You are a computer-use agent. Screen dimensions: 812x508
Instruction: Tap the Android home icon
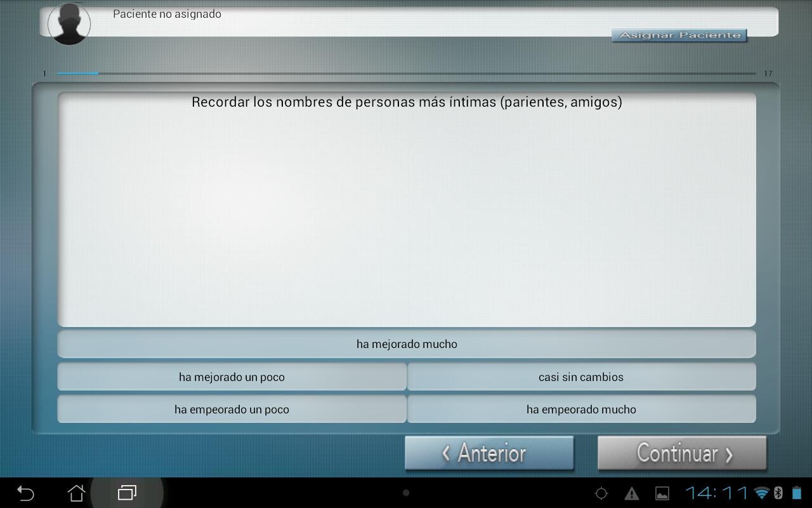(x=76, y=493)
